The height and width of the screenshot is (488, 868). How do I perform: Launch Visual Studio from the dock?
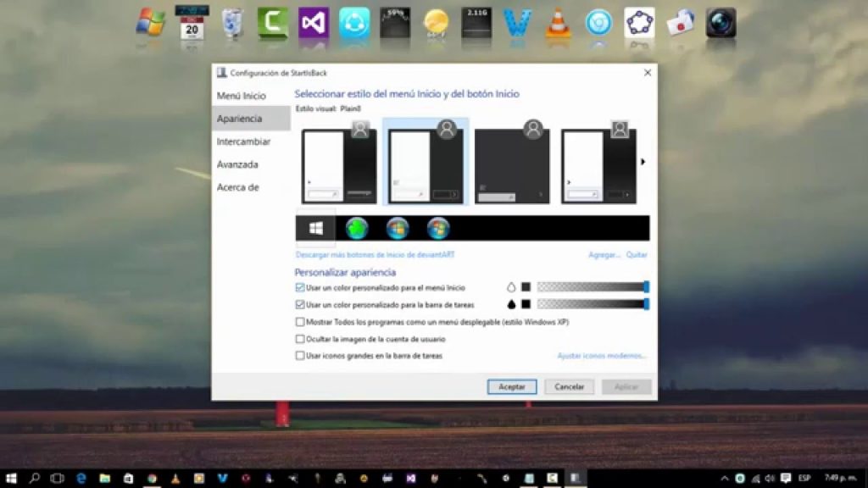314,23
